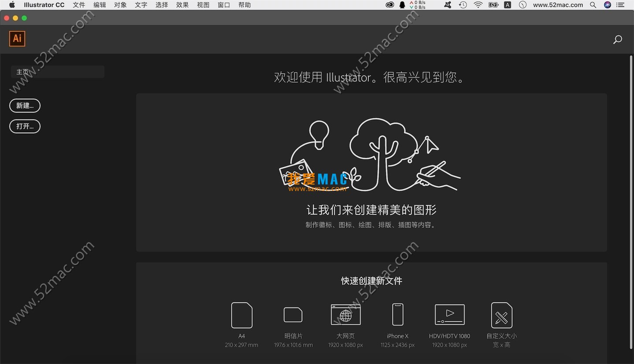
Task: Open the Apple menu
Action: [11, 5]
